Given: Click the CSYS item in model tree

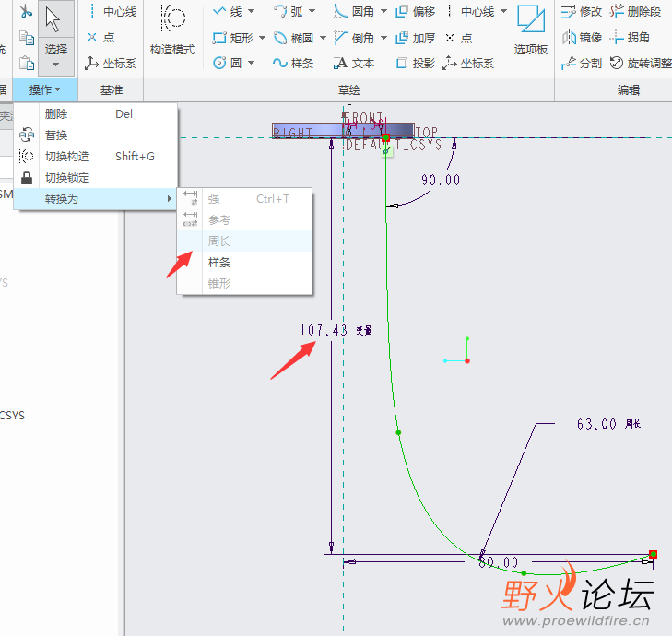Looking at the screenshot, I should point(12,416).
